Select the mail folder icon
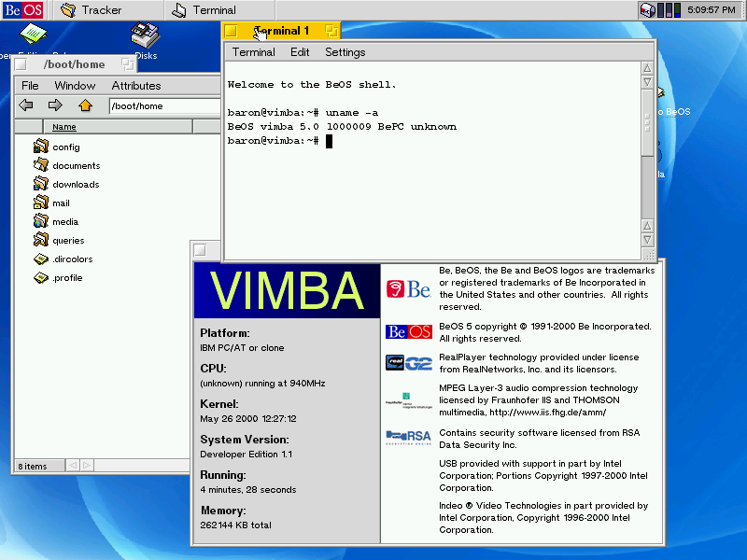 click(41, 202)
